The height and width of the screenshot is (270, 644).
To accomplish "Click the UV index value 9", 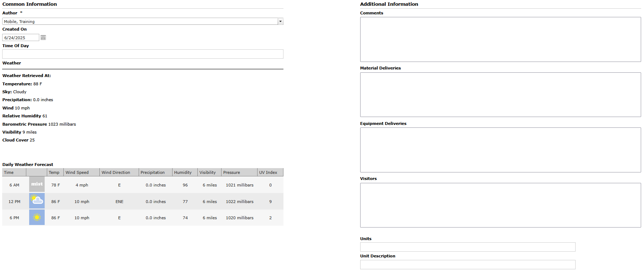I will [x=270, y=202].
